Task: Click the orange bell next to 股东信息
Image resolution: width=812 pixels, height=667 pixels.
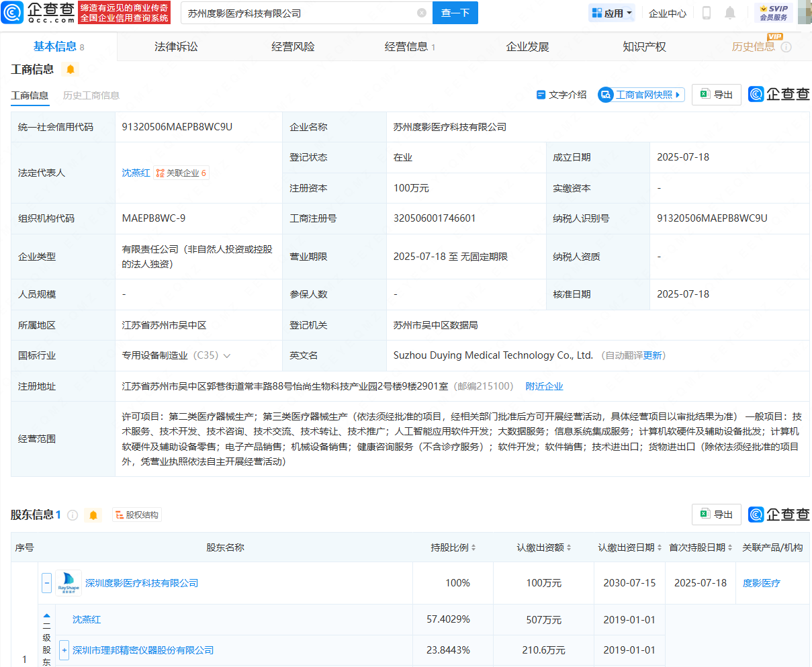Action: tap(93, 515)
